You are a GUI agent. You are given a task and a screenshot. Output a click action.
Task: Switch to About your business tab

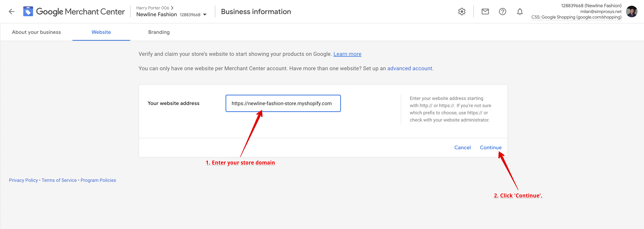coord(36,32)
